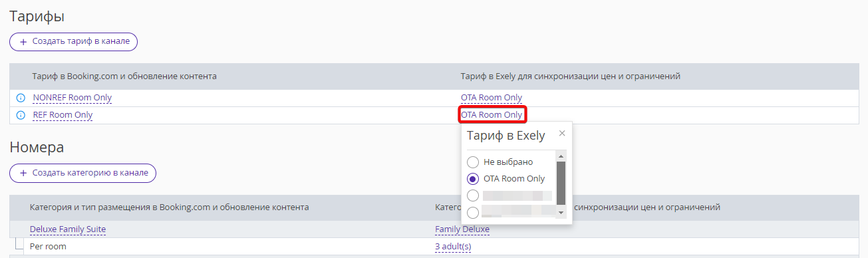Open Deluxe Family Suite category link
Viewport: 868px width, 258px height.
pyautogui.click(x=68, y=229)
